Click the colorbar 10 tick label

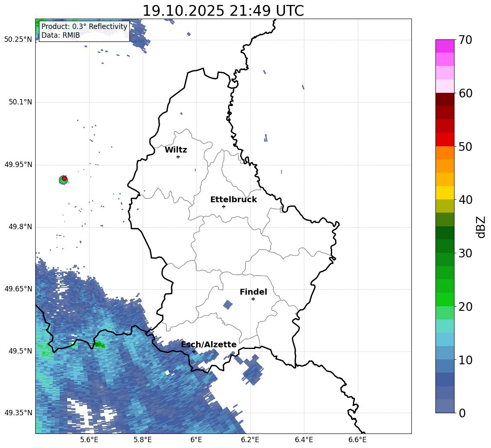point(466,360)
